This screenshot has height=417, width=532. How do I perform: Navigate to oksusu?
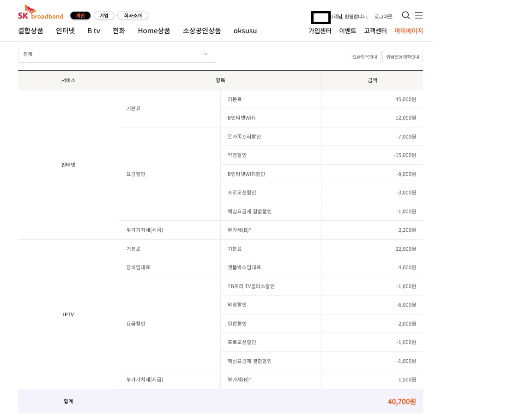tap(245, 31)
